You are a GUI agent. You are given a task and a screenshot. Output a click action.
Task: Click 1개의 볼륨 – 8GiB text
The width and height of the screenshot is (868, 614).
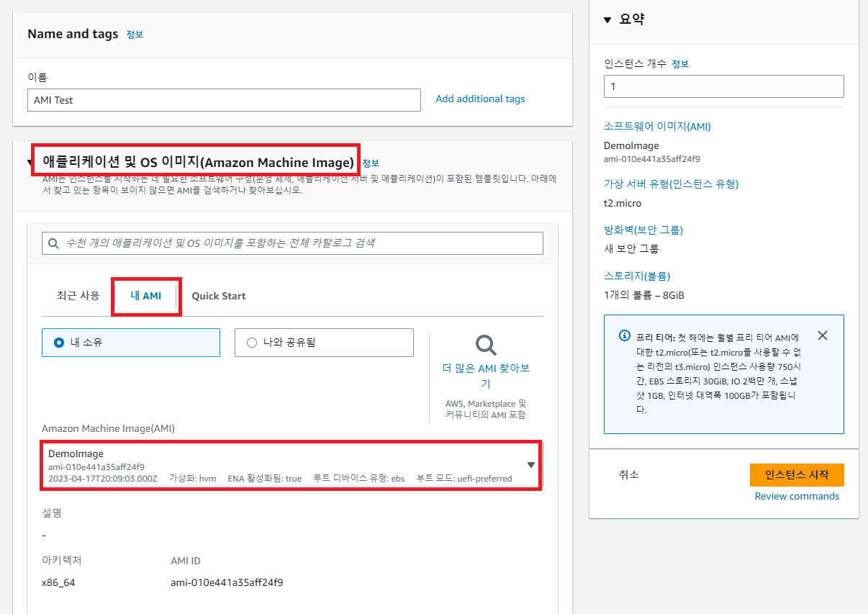645,295
